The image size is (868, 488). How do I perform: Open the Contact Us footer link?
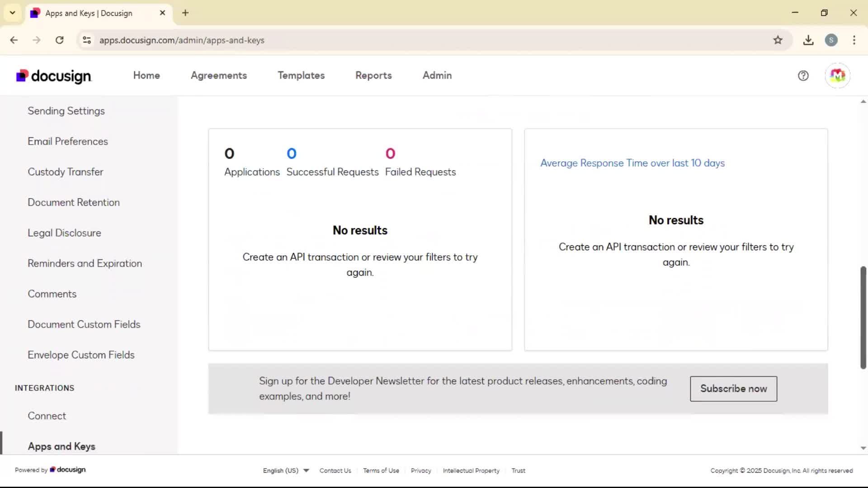(x=335, y=470)
